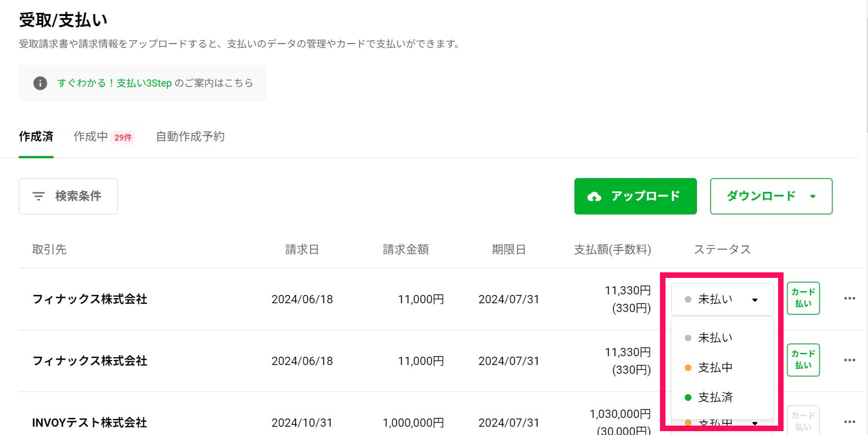Open the more options menu on the INVOYテスト株式会社 row
868x435 pixels.
850,422
